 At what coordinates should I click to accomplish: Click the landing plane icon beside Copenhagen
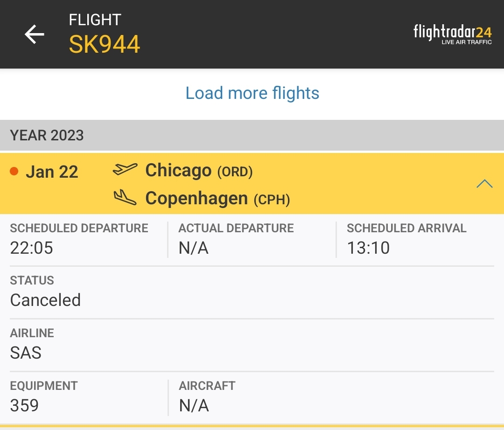coord(125,198)
